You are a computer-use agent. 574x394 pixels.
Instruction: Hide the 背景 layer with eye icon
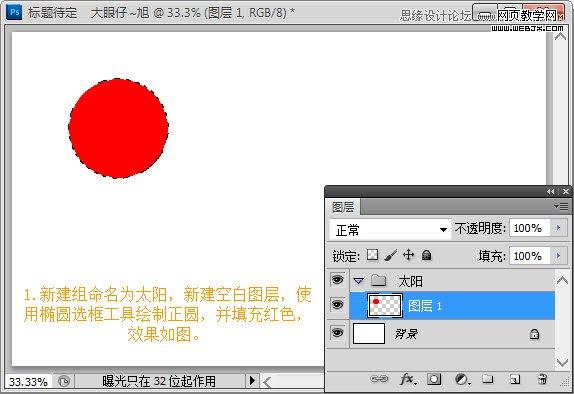coord(337,333)
